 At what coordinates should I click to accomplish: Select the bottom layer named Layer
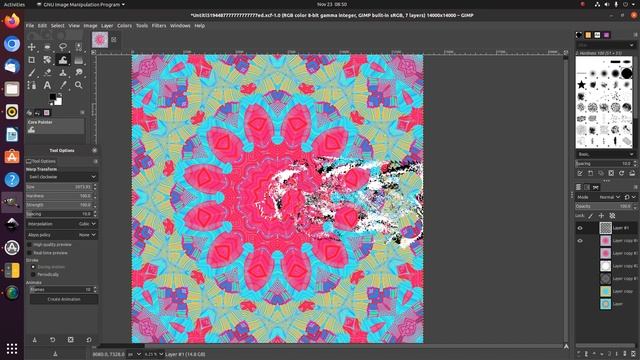(617, 304)
